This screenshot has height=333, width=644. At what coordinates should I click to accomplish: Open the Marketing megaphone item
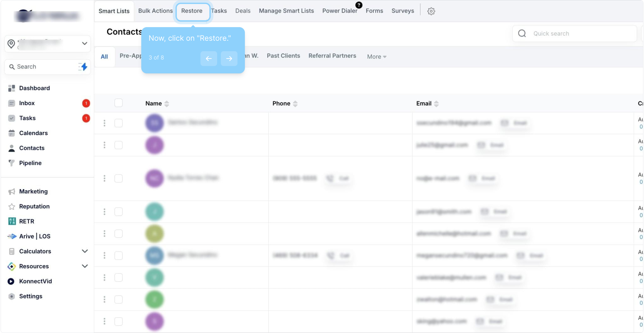(x=33, y=191)
